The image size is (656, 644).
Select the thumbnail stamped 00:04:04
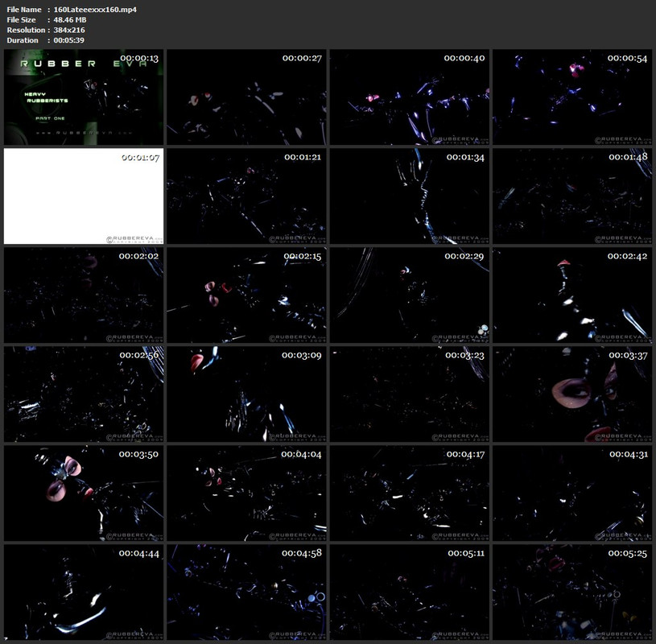246,493
